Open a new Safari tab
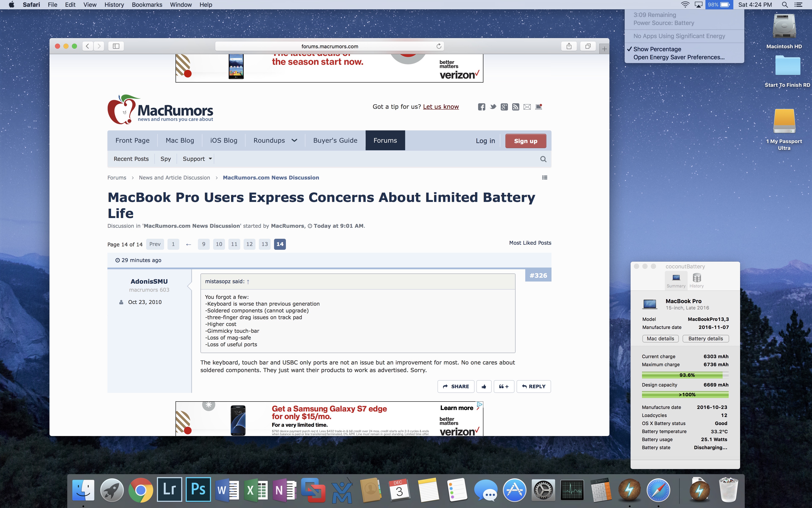The width and height of the screenshot is (812, 508). tap(604, 49)
